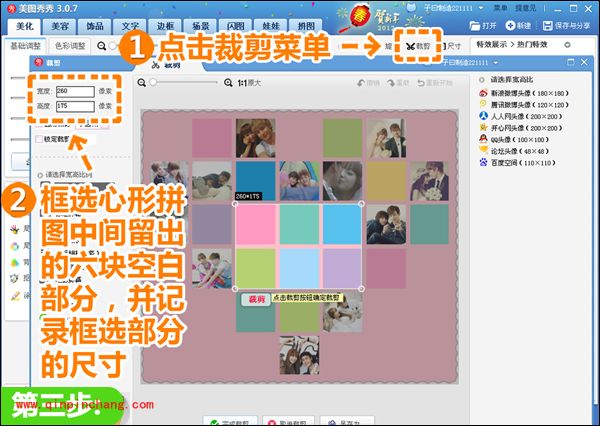Click the Sina Weibo logo icon
Viewport: 600px width, 426px height.
pyautogui.click(x=483, y=93)
